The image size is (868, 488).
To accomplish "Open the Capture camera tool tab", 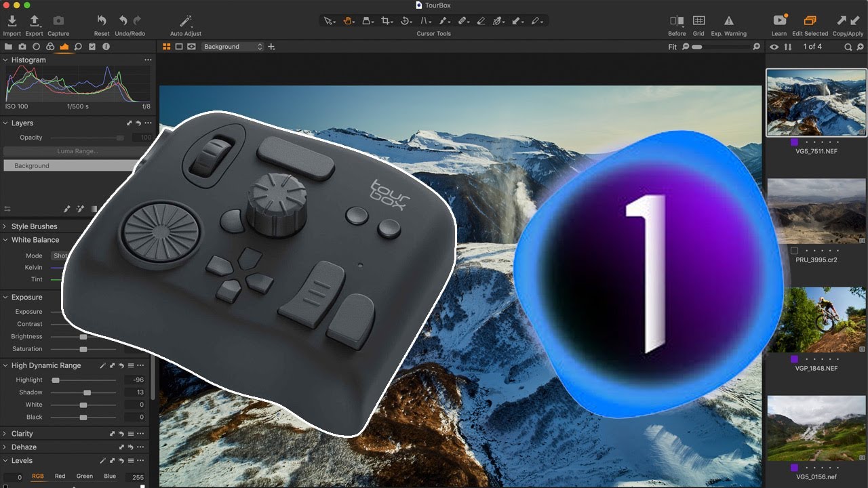I will click(x=22, y=47).
